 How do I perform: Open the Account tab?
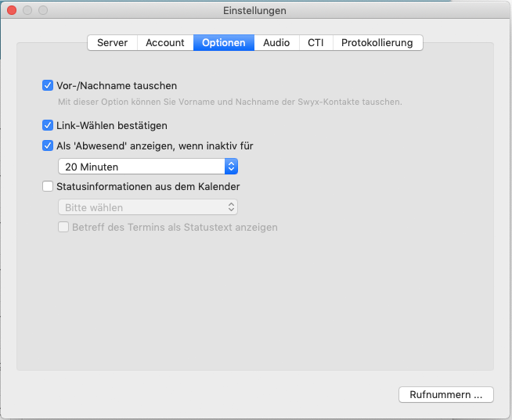click(165, 43)
